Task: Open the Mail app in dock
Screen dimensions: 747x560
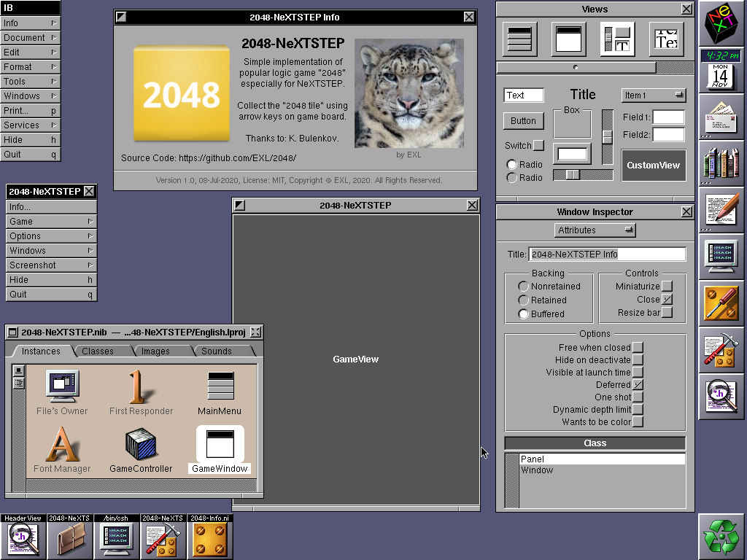Action: pos(723,117)
